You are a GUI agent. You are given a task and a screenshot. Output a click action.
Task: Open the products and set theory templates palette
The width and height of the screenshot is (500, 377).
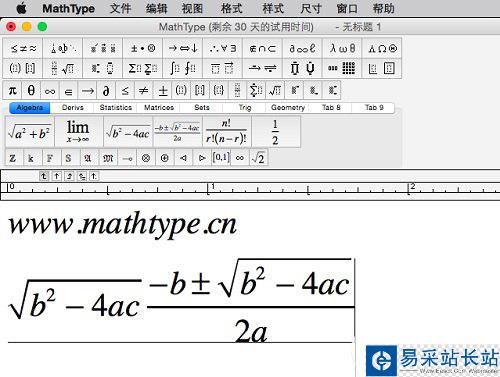tap(302, 68)
